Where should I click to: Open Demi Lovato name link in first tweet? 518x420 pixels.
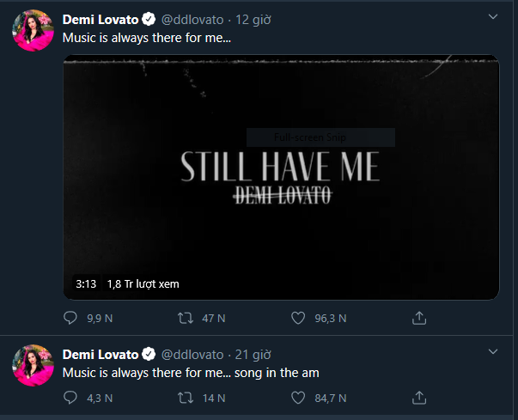click(100, 19)
